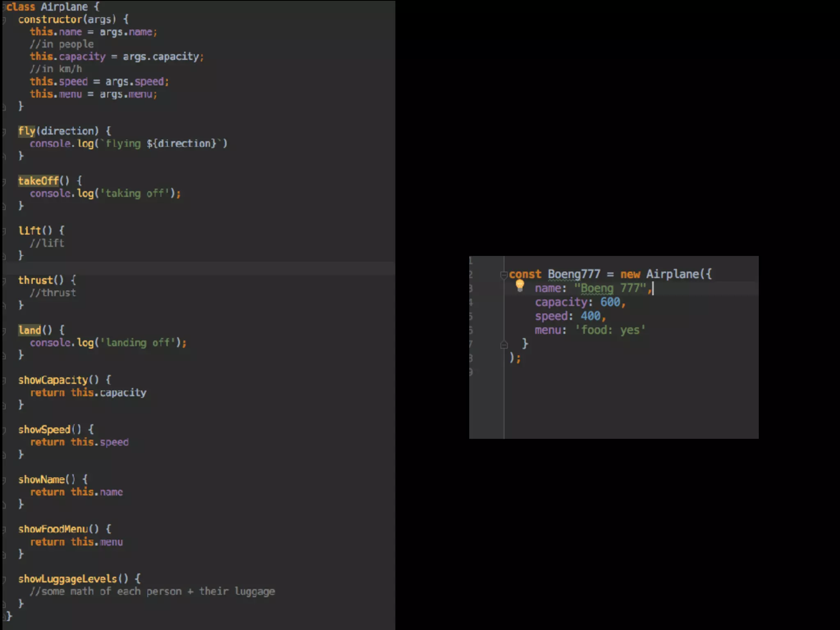Click the closing fold marker near the brace
This screenshot has height=630, width=840.
504,345
